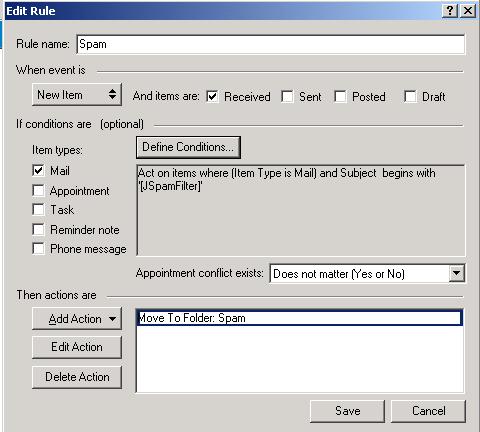Check the Draft items checkbox
Viewport: 480px width, 432px height.
(x=410, y=97)
